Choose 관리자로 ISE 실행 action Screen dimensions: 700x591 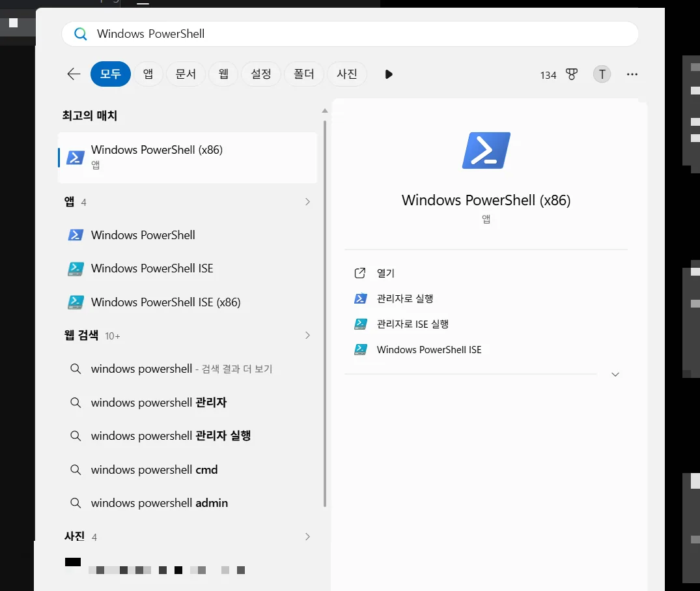pos(412,324)
